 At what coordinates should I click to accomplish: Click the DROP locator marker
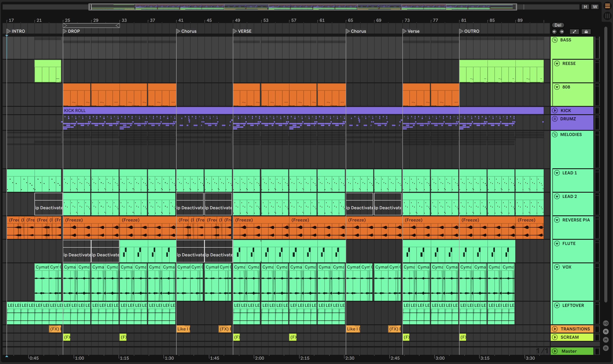[65, 31]
